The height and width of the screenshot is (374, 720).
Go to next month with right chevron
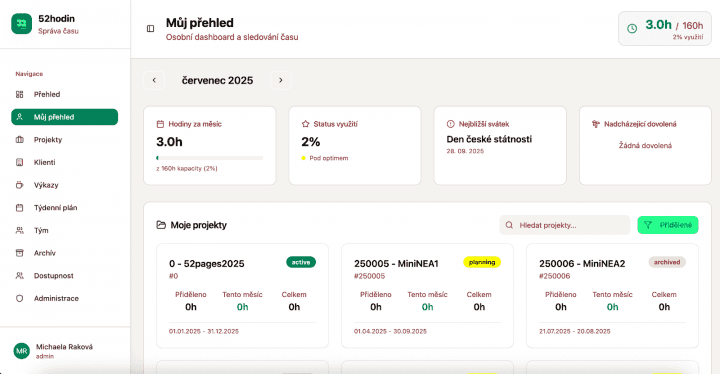pyautogui.click(x=281, y=80)
